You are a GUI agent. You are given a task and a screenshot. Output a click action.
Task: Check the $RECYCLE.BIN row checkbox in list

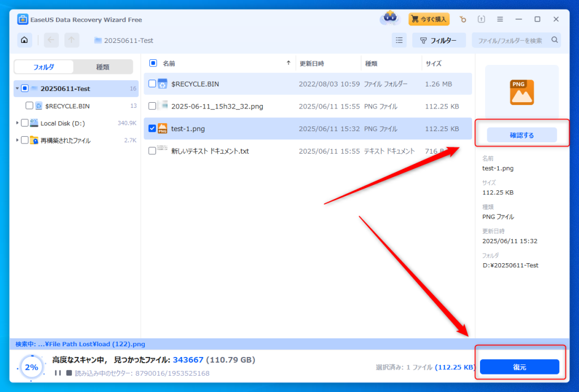tap(152, 84)
